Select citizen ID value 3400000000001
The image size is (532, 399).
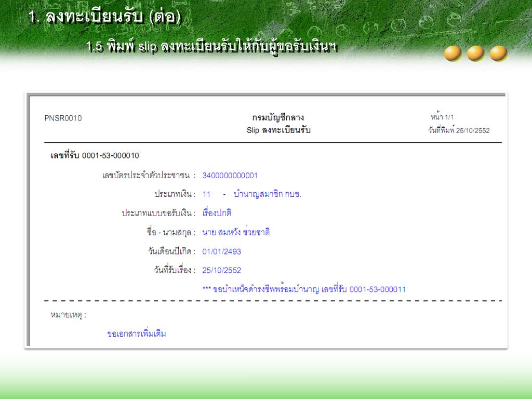230,176
